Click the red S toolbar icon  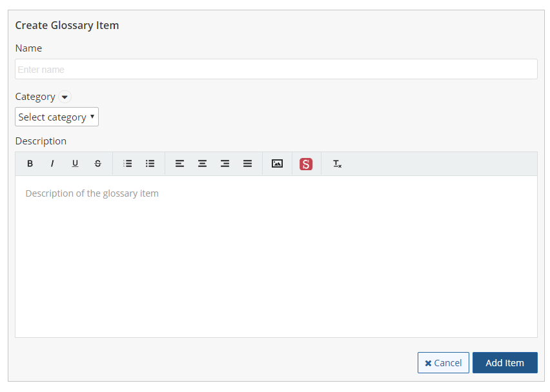point(306,164)
